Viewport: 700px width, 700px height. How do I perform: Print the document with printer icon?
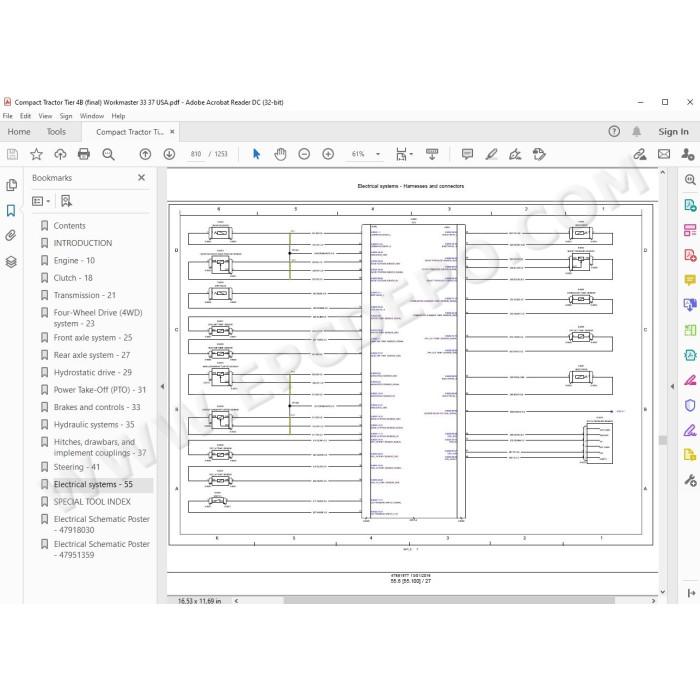[x=84, y=154]
